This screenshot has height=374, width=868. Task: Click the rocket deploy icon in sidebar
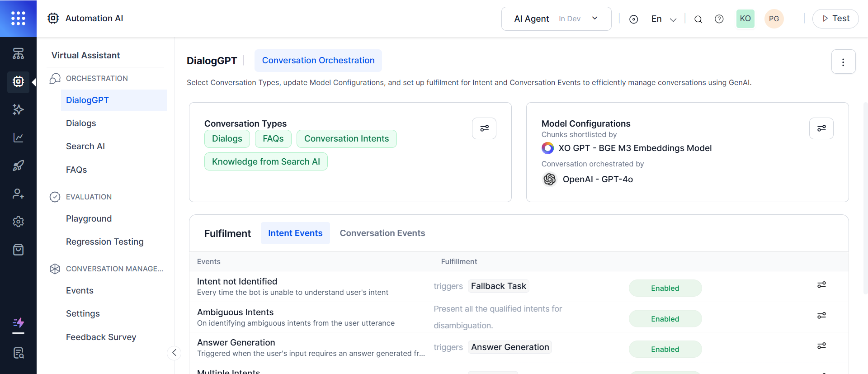click(18, 166)
